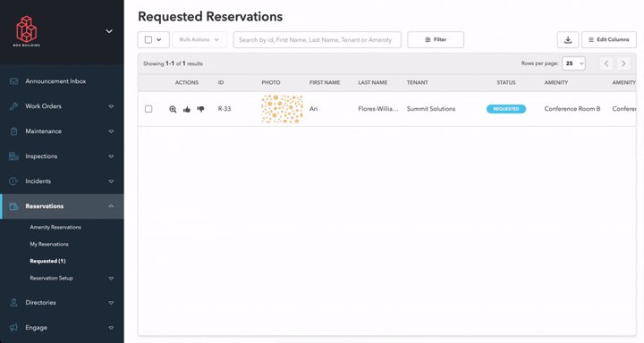The image size is (644, 343).
Task: Expand the Work Orders menu arrow
Action: tap(111, 106)
